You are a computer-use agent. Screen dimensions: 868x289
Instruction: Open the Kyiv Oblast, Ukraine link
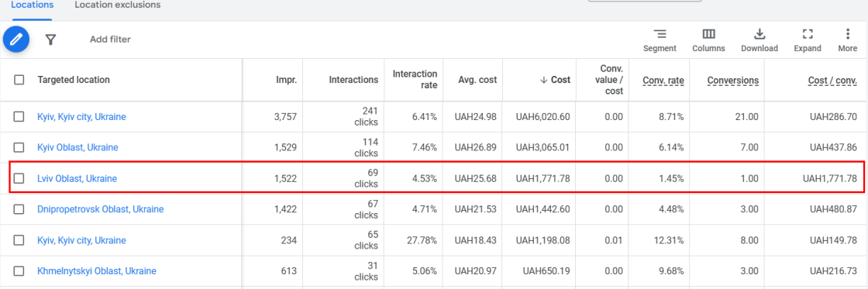tap(77, 148)
